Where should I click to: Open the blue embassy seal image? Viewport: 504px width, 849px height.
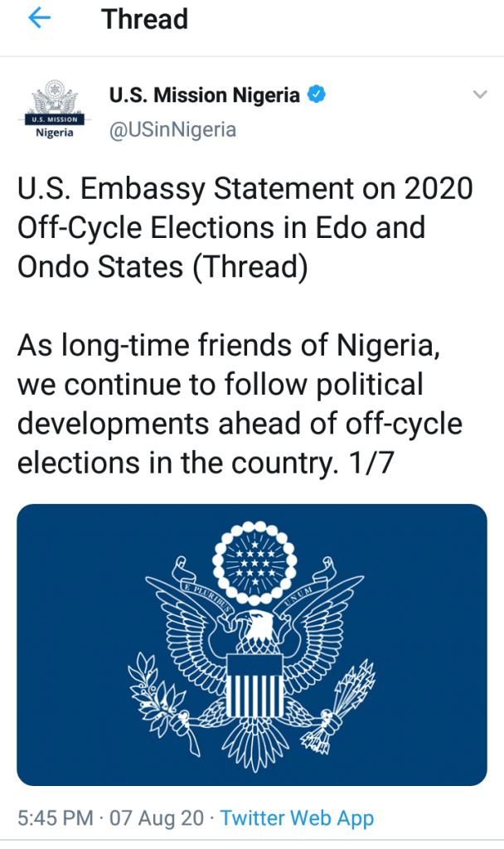[252, 644]
